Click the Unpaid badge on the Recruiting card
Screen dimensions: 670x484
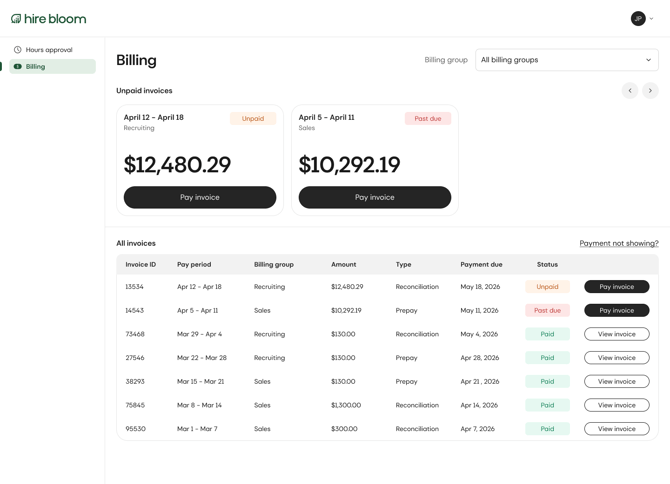point(253,118)
